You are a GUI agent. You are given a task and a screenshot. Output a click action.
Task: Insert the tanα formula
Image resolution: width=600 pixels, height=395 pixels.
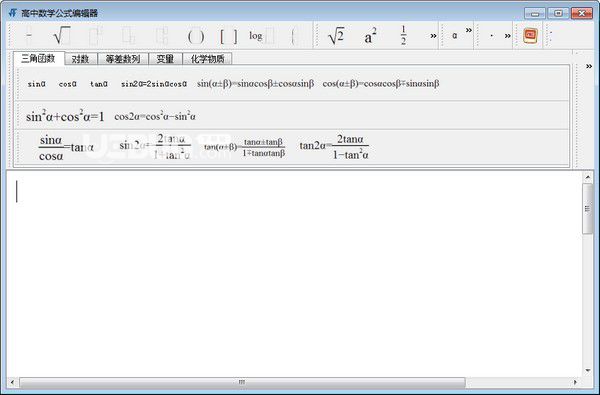[99, 84]
